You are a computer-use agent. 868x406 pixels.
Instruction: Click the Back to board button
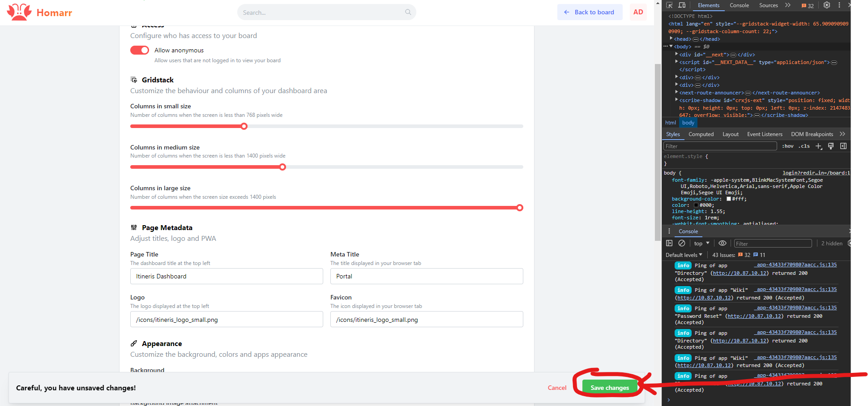click(x=590, y=12)
